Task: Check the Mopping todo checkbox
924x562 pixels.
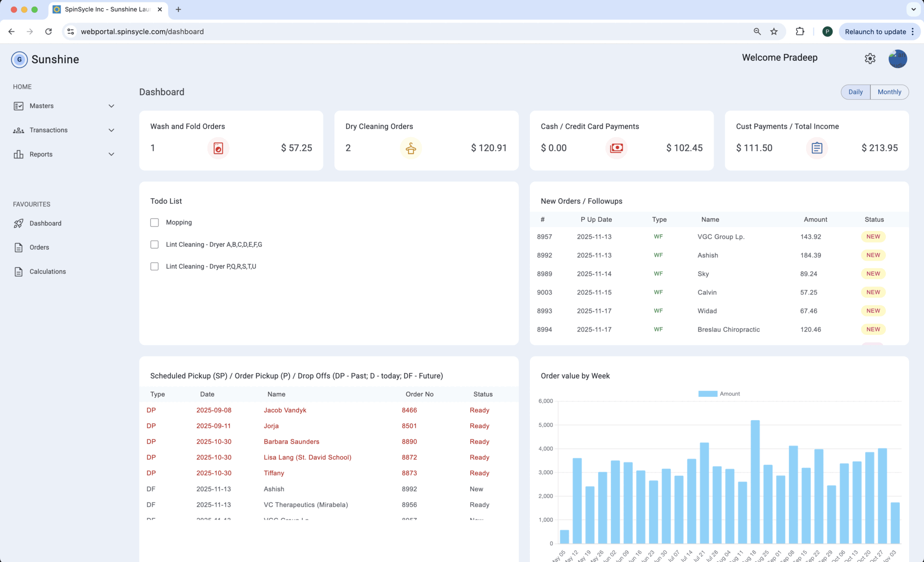Action: (154, 223)
